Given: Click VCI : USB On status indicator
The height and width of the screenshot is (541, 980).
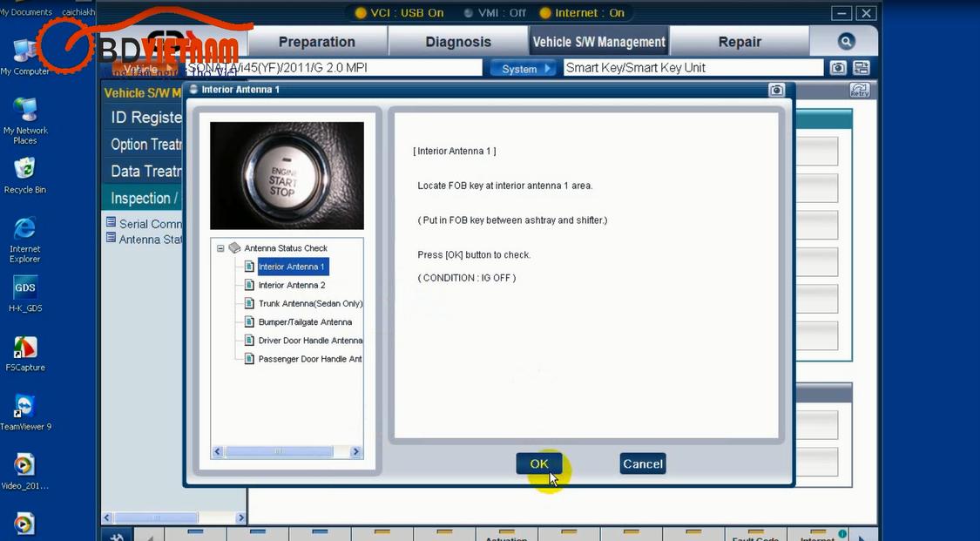Looking at the screenshot, I should (399, 12).
